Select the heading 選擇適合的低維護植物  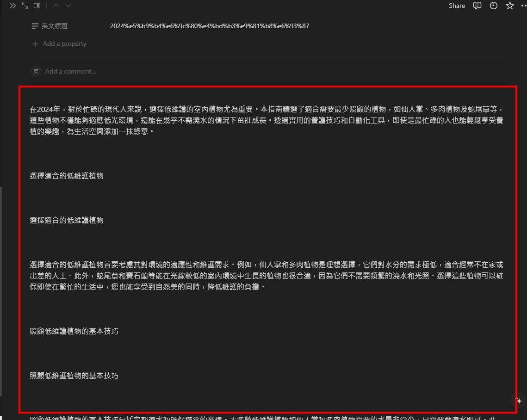(x=66, y=176)
